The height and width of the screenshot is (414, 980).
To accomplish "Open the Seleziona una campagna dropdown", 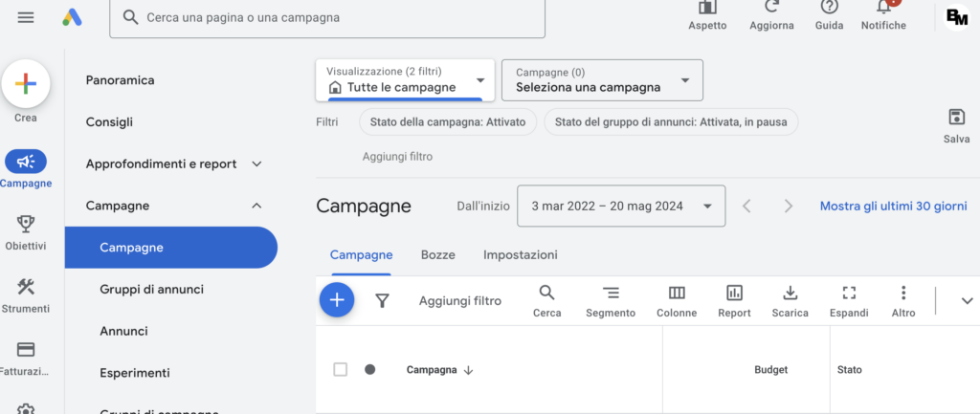I will pyautogui.click(x=602, y=79).
